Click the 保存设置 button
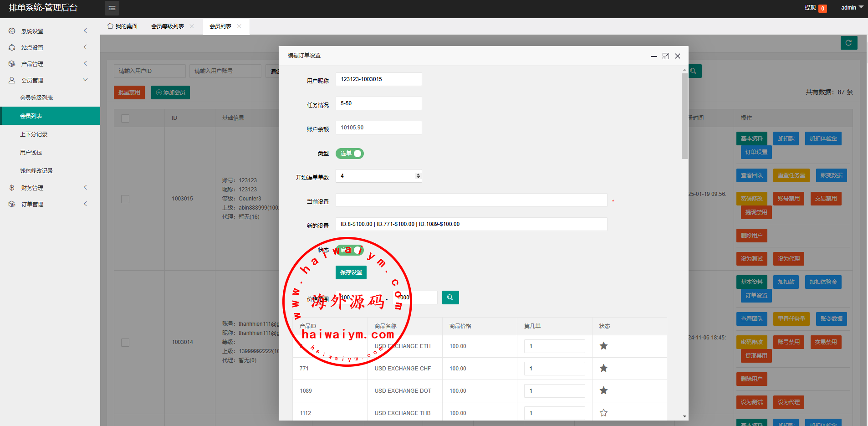Screen dimensions: 868x426 click(x=351, y=272)
